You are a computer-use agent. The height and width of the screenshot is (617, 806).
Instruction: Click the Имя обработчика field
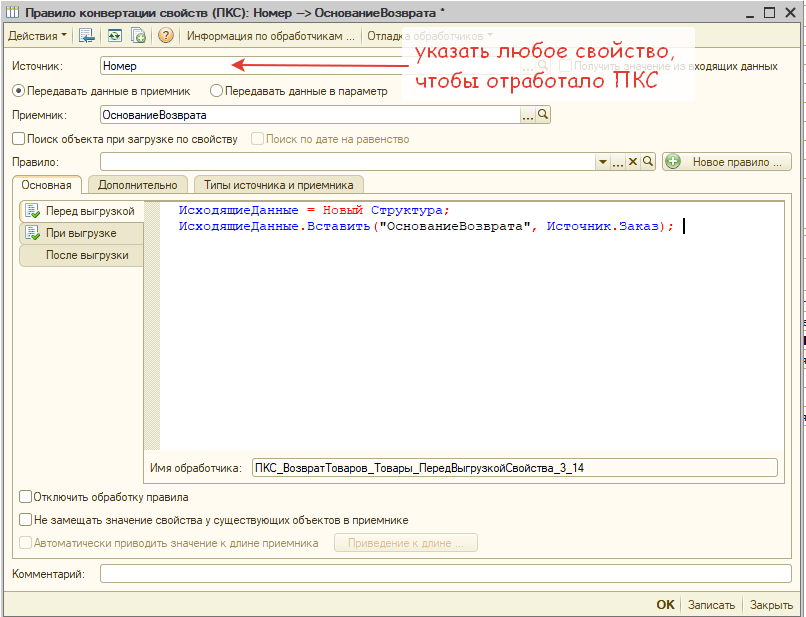[x=515, y=468]
